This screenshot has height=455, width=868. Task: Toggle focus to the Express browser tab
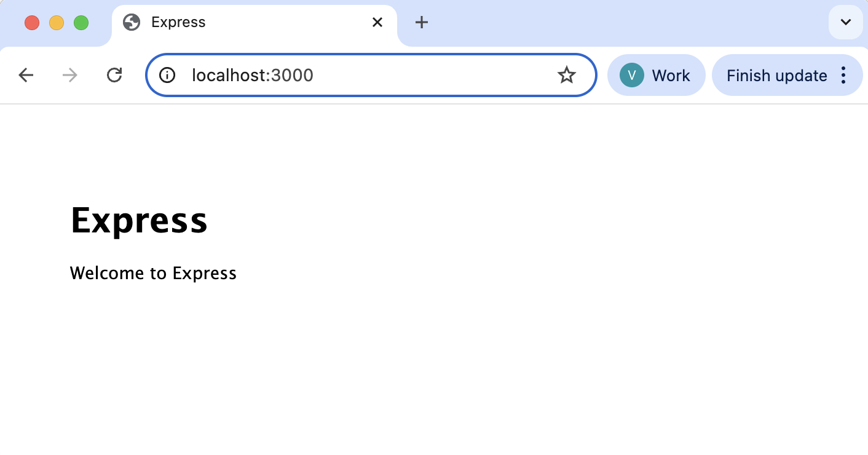coord(246,22)
